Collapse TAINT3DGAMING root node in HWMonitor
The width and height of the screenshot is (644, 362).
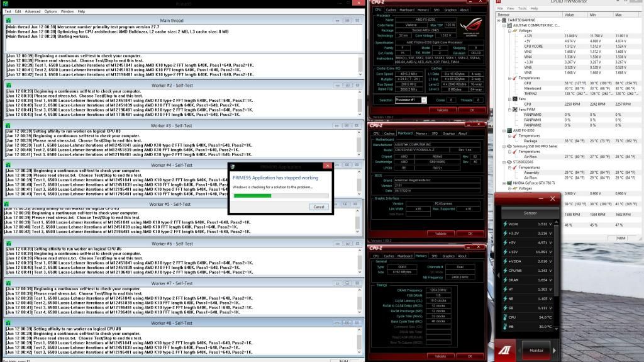click(499, 20)
